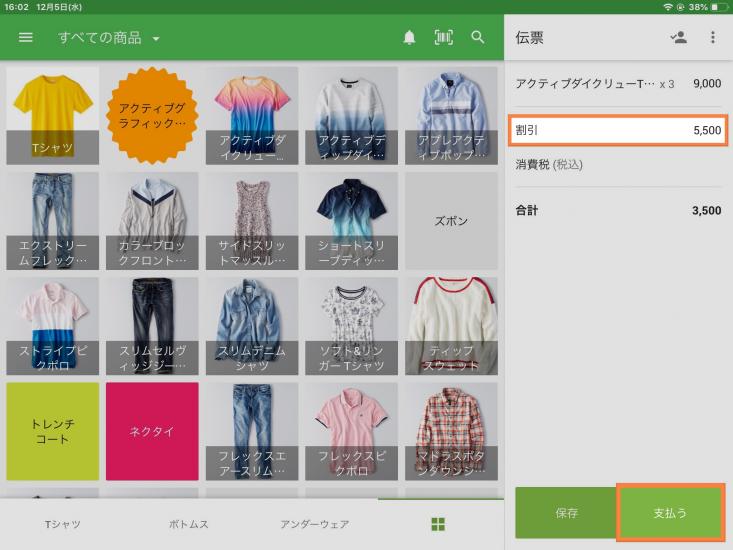
Task: Select the 割引 5,500 discount row
Action: [618, 130]
